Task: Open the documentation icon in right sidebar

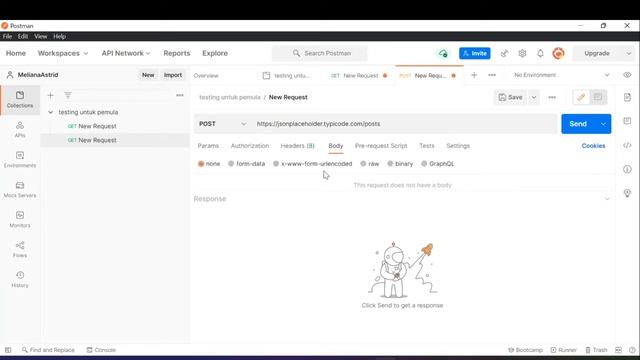Action: point(627,97)
